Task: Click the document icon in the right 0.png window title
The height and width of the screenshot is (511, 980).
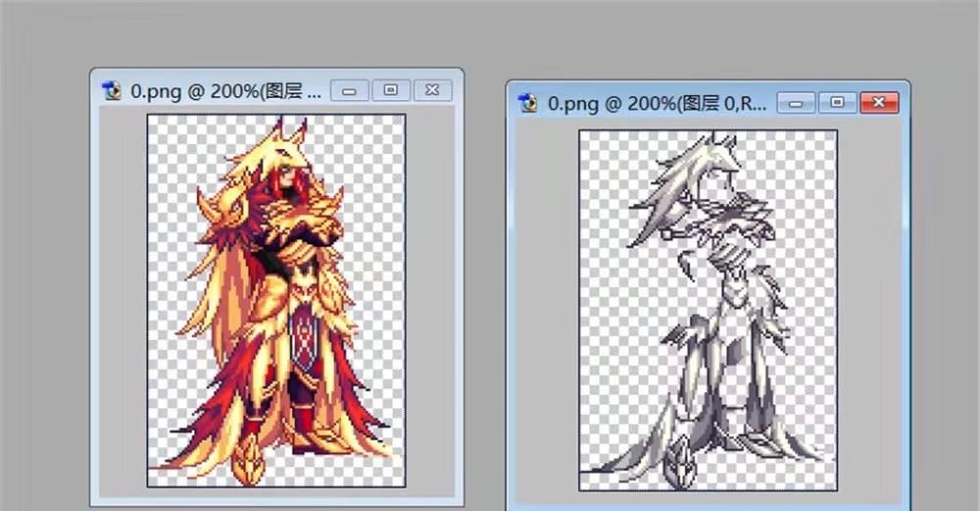Action: pos(528,103)
